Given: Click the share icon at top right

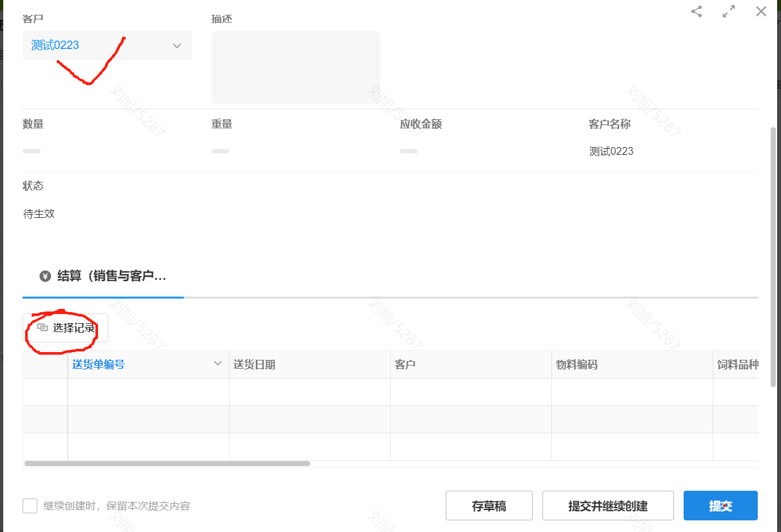Looking at the screenshot, I should (697, 12).
